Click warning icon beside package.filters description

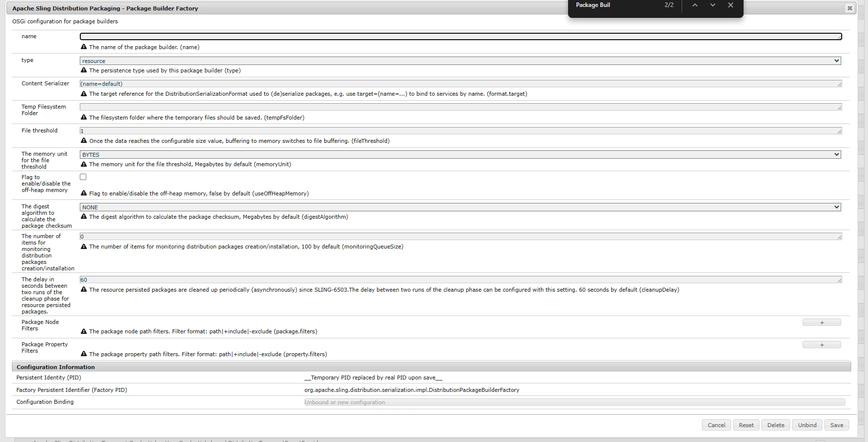[84, 331]
